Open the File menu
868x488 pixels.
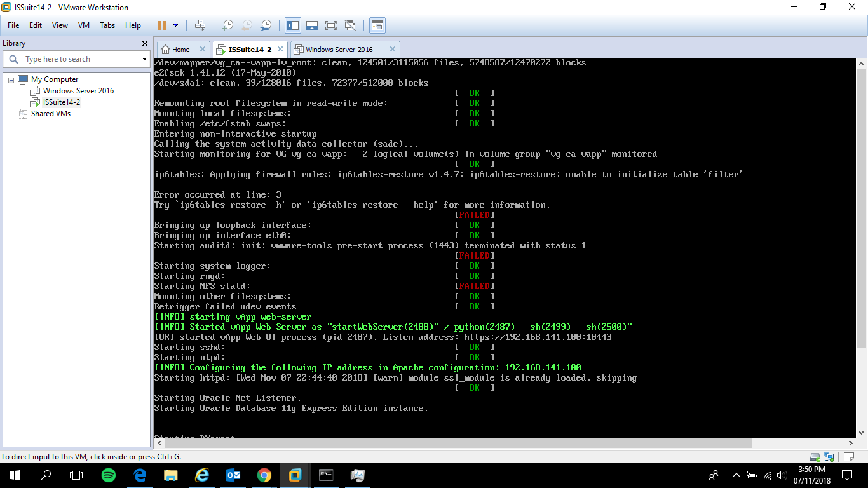pos(13,25)
